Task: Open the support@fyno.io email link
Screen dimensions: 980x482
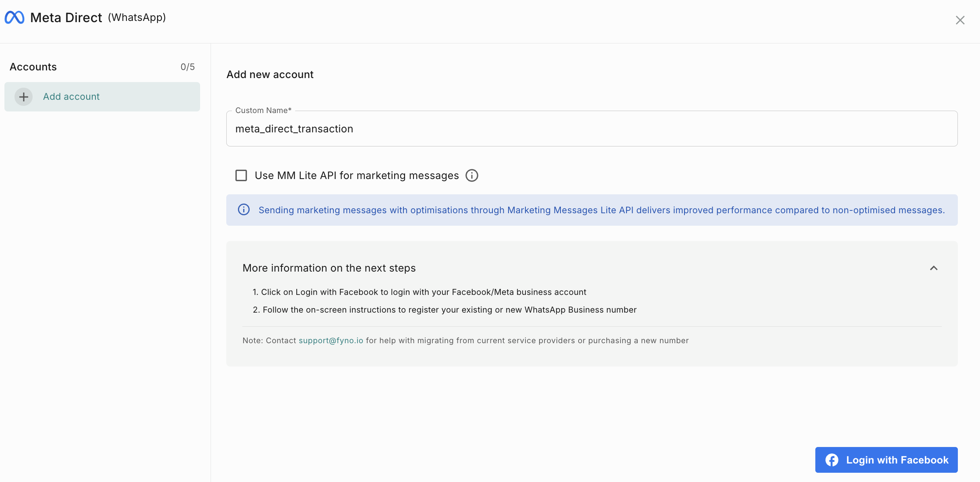Action: point(331,341)
